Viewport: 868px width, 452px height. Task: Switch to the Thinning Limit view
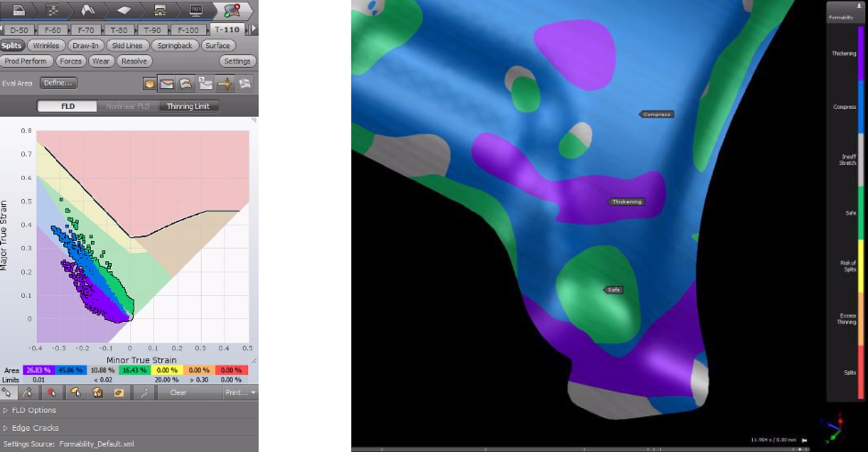(188, 106)
